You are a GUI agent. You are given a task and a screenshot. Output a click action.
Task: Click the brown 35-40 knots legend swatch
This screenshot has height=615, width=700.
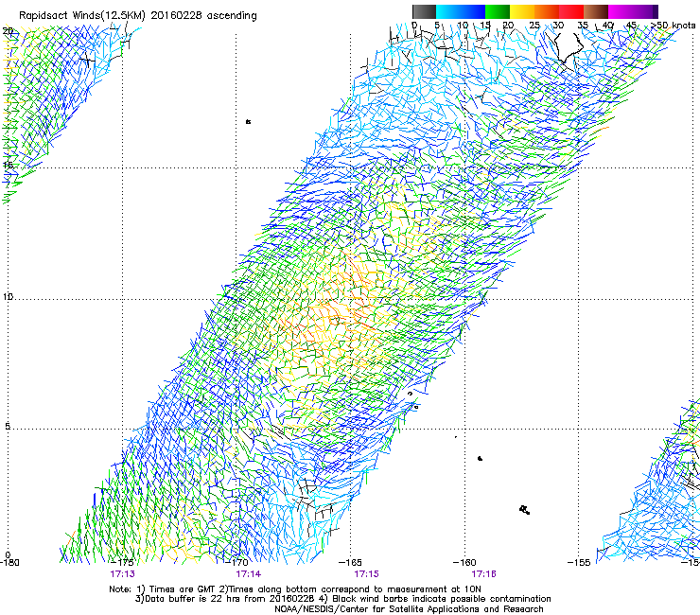596,11
